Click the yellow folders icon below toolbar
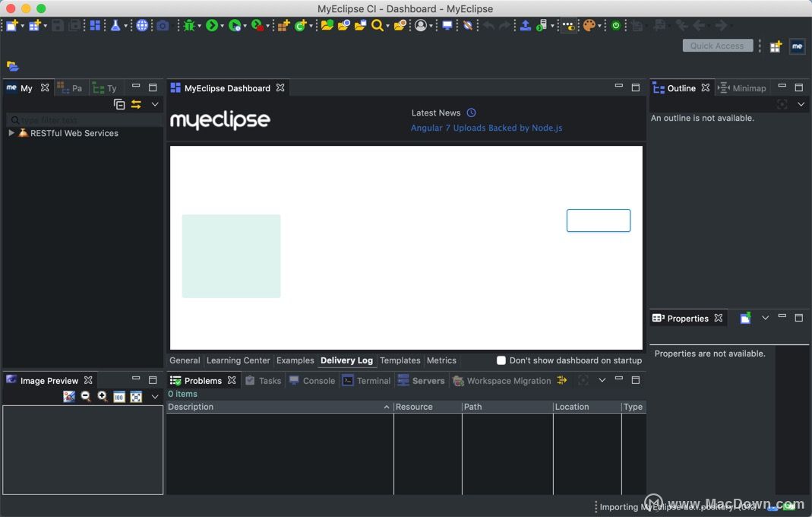Image resolution: width=812 pixels, height=517 pixels. (12, 66)
